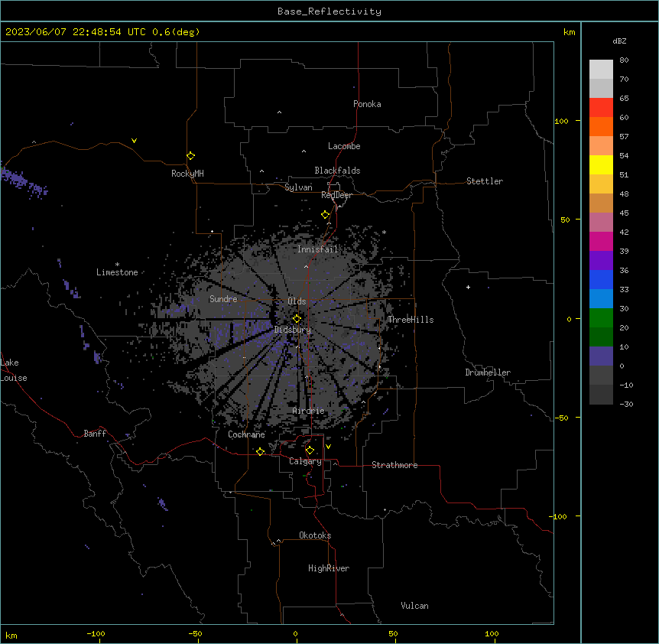The width and height of the screenshot is (659, 644).
Task: Pick the red 60-65 dBZ legend swatch
Action: click(x=601, y=107)
